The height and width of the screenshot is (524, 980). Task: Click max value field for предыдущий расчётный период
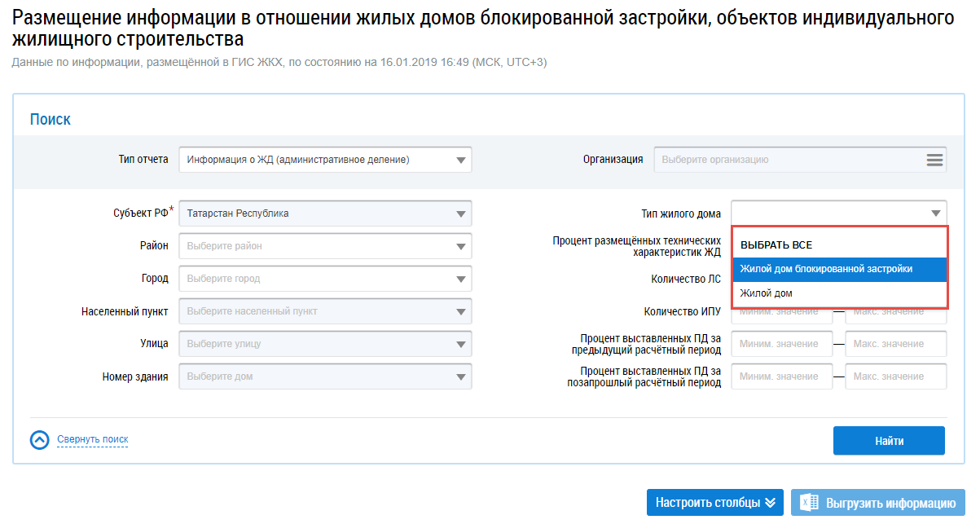(x=895, y=344)
